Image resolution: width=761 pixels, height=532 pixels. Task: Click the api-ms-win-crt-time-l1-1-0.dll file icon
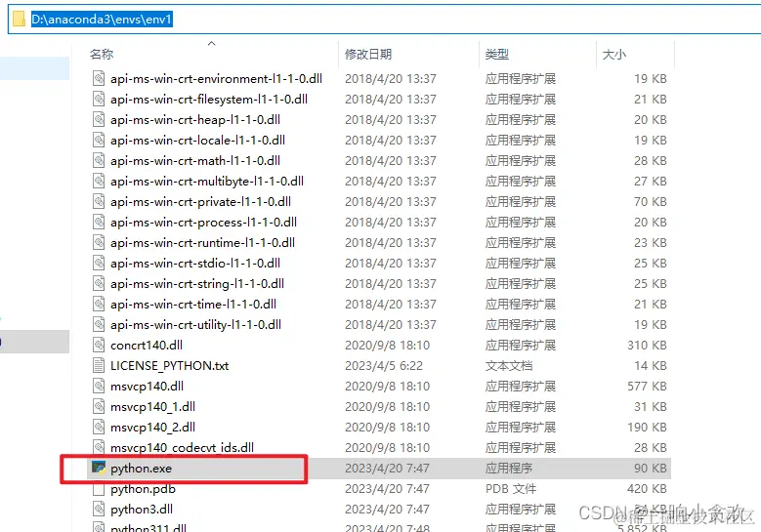pyautogui.click(x=99, y=304)
